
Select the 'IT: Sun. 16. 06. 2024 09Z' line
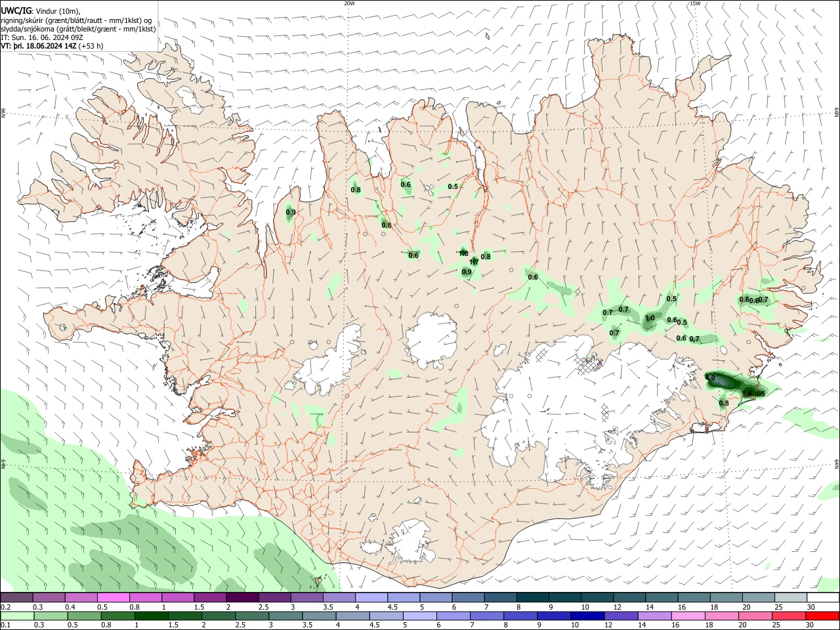(42, 37)
